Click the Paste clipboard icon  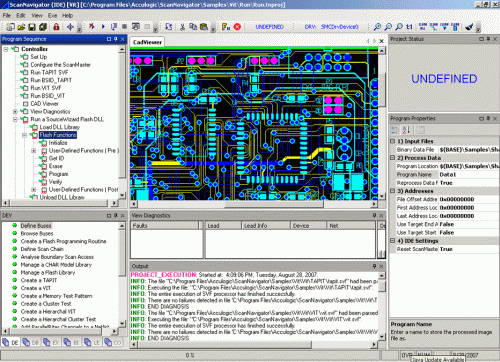(x=204, y=27)
